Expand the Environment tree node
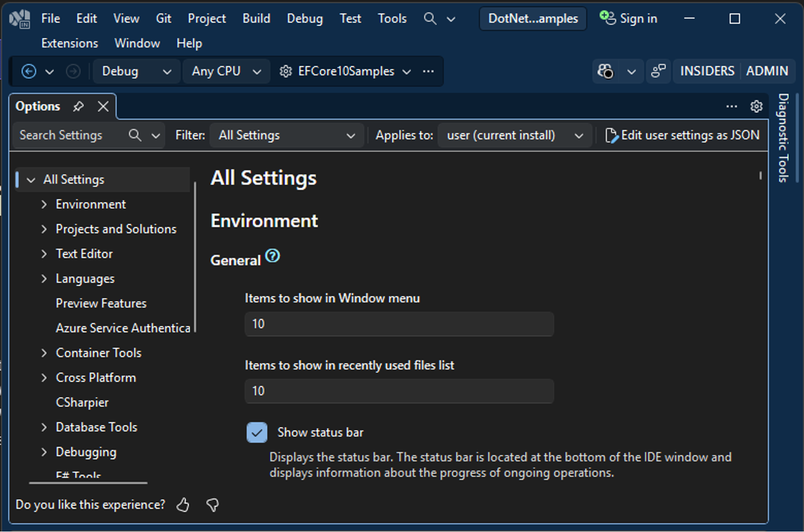The height and width of the screenshot is (532, 804). coord(43,204)
